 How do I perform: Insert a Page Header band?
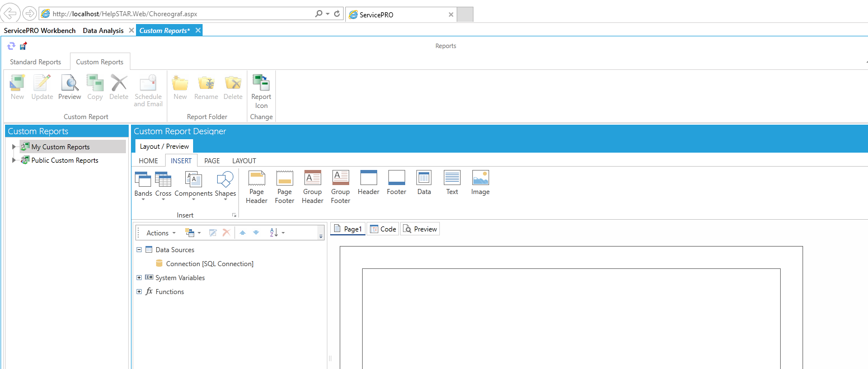(257, 187)
